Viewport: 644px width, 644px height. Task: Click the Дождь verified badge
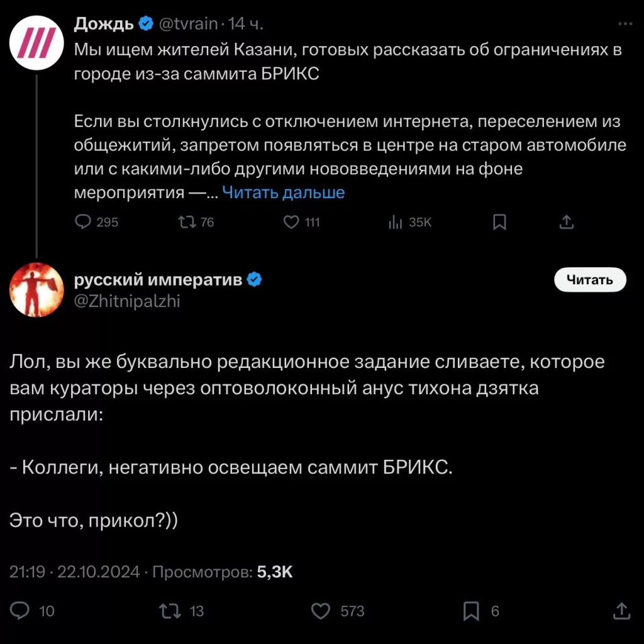[x=146, y=23]
